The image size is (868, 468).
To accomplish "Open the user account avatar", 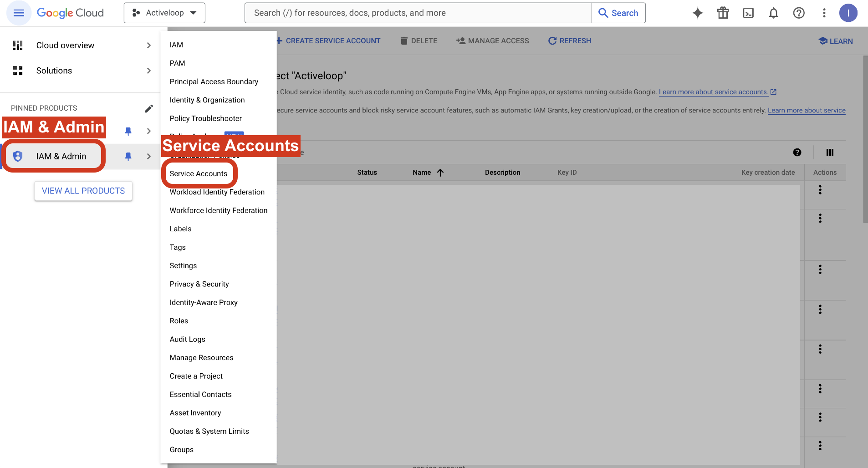I will pos(848,13).
